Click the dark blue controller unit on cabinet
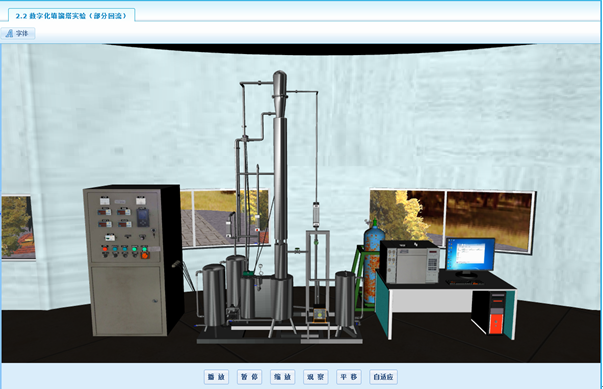Screen dimensions: 603x389 tap(142, 217)
